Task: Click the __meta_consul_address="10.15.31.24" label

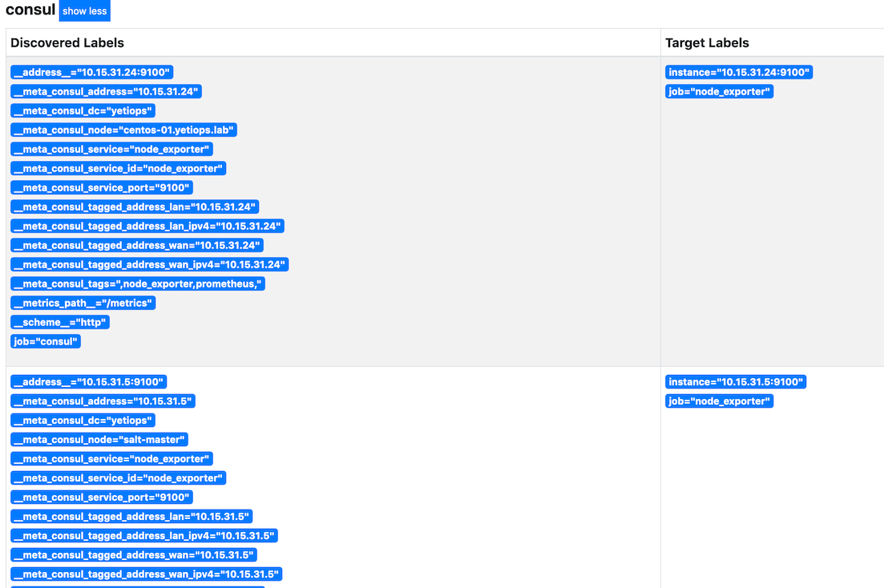Action: (x=105, y=91)
